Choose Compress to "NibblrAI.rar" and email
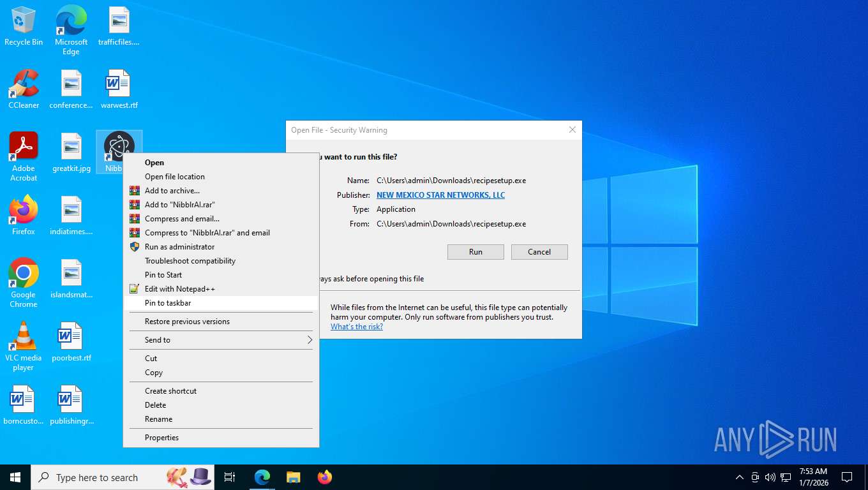The image size is (868, 490). click(221, 233)
